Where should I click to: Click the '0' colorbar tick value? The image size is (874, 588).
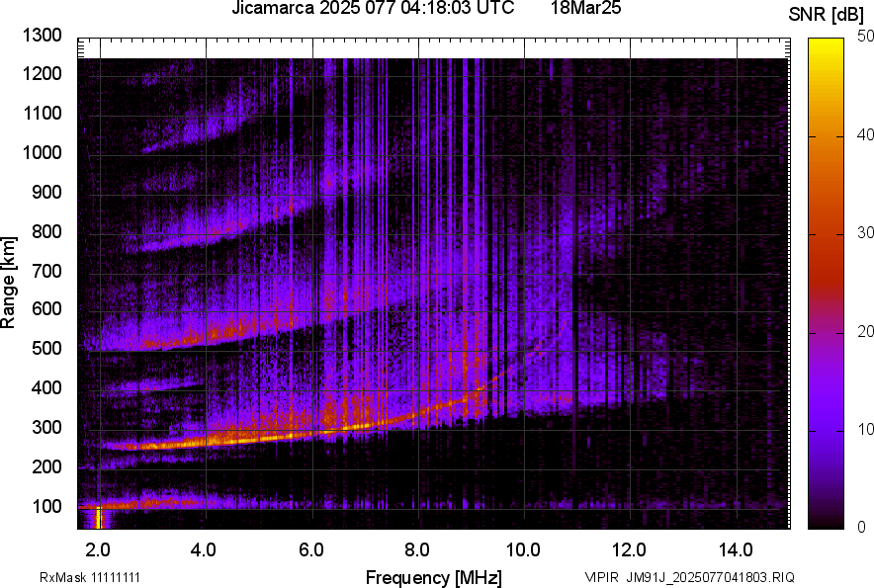click(862, 527)
